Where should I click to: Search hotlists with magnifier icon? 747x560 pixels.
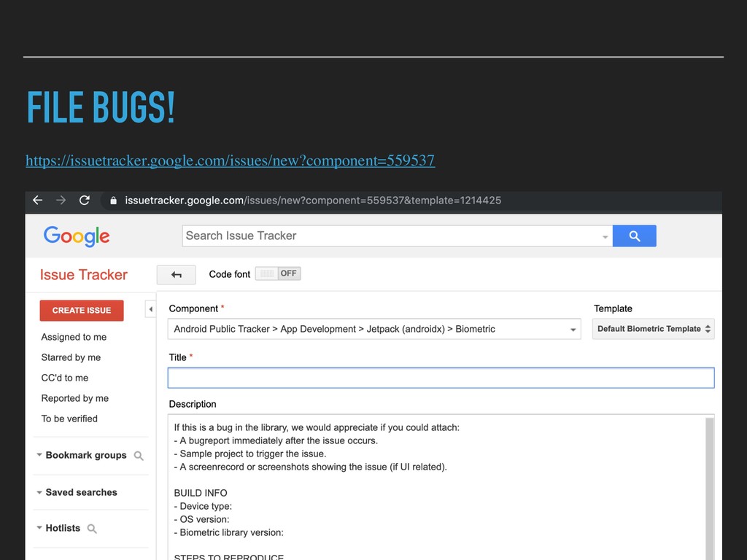(x=92, y=529)
